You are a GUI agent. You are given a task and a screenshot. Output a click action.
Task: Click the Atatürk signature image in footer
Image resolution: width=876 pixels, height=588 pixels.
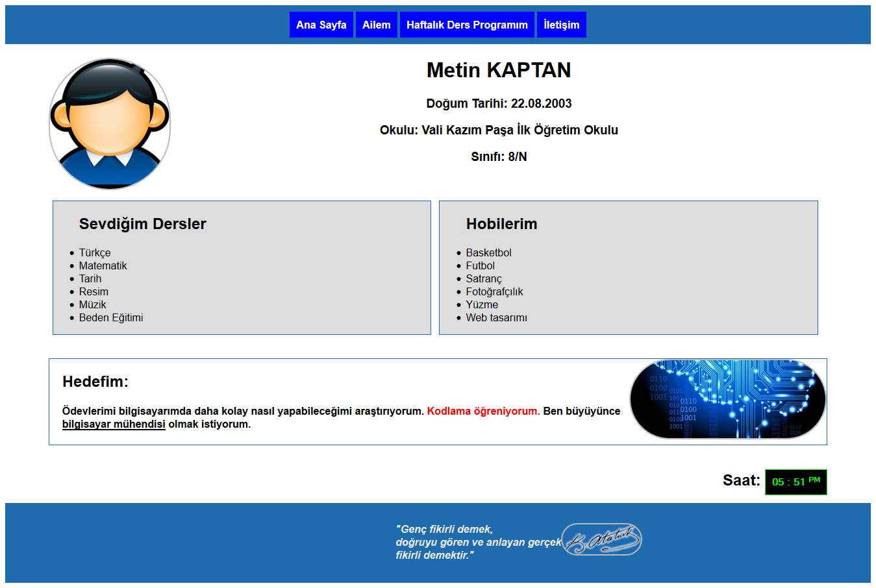(601, 539)
